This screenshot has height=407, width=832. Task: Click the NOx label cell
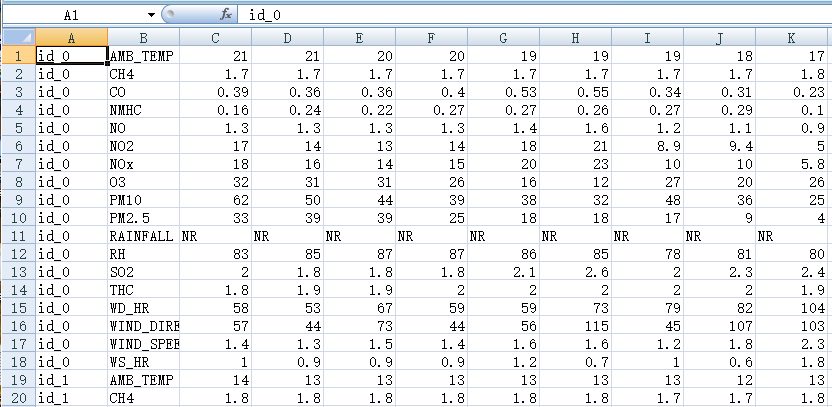coord(144,163)
